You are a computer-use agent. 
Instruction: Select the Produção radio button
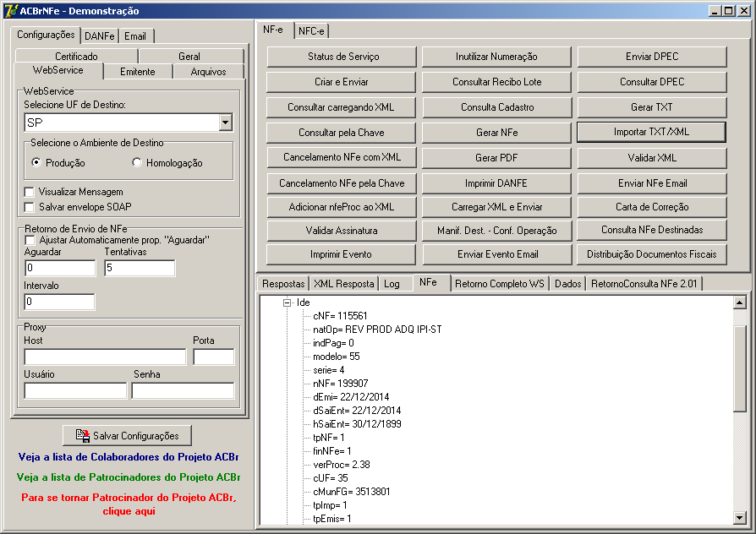36,162
